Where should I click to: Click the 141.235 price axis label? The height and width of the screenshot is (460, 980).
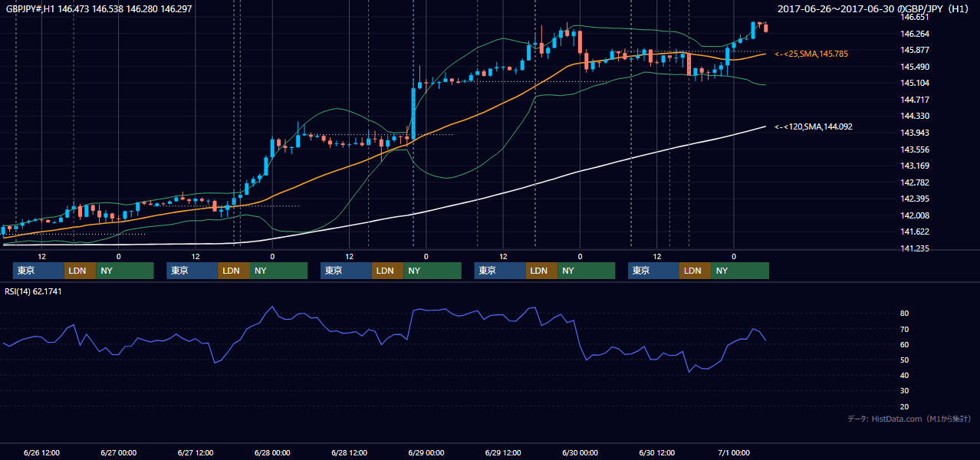click(x=915, y=248)
